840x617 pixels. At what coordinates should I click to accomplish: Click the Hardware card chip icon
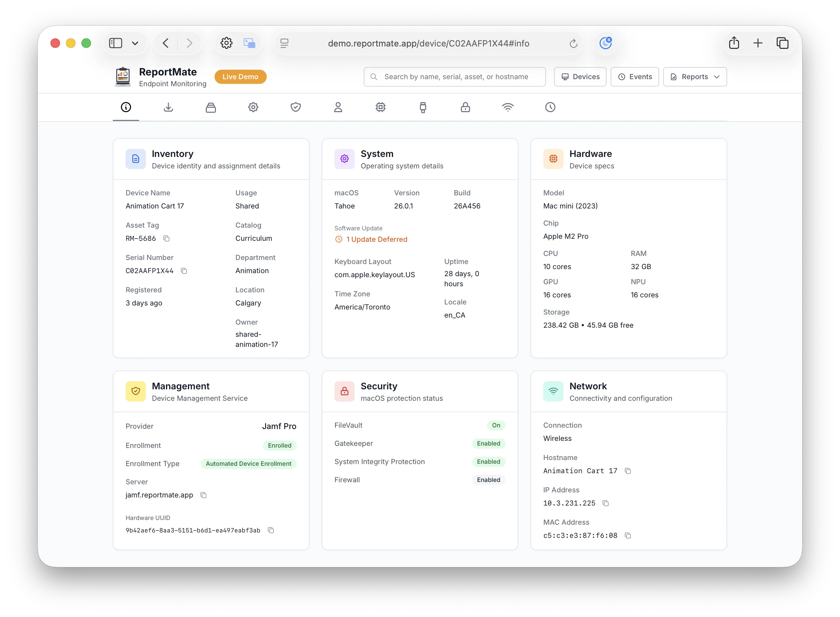553,159
